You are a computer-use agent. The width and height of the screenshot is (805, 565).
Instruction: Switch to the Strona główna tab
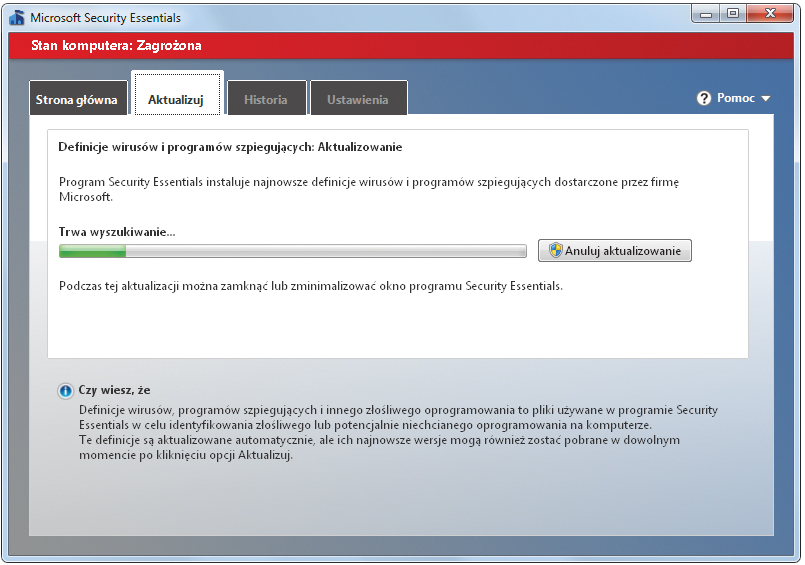tap(77, 100)
